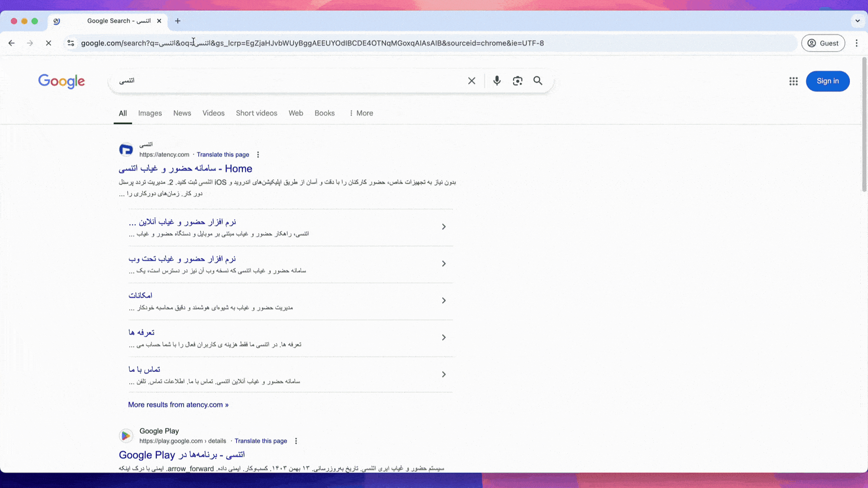Click the atency.com site favicon
Viewport: 868px width, 488px height.
point(126,150)
